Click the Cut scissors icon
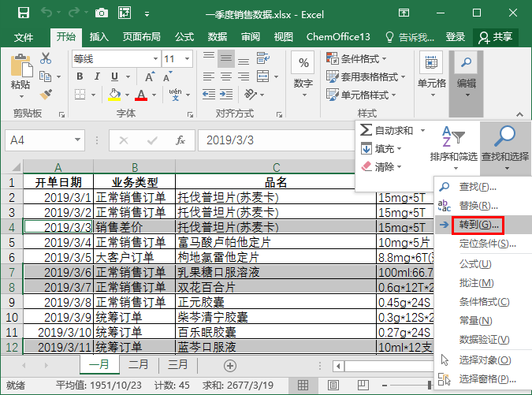Viewport: 532px width, 395px height. (46, 58)
